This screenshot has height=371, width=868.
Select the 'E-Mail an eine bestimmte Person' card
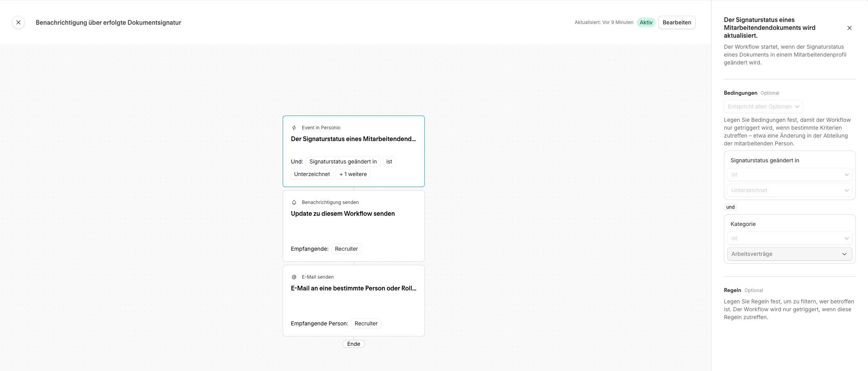pyautogui.click(x=353, y=301)
